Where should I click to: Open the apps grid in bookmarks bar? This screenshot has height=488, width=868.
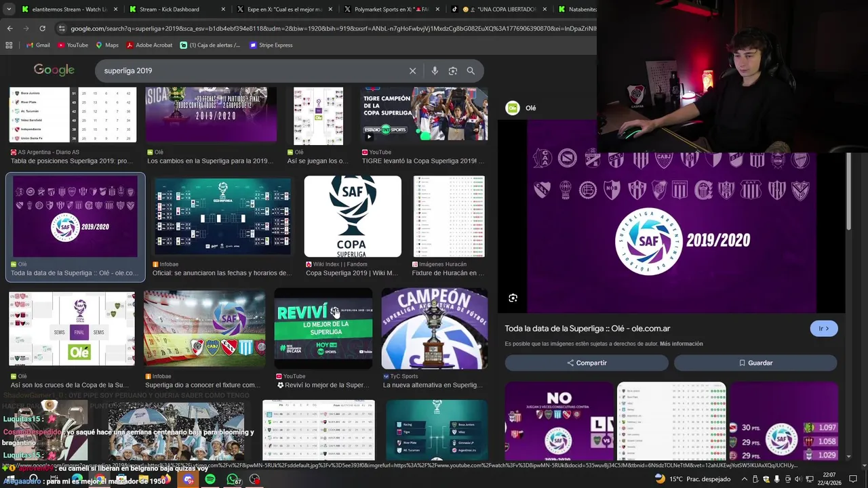pyautogui.click(x=9, y=45)
